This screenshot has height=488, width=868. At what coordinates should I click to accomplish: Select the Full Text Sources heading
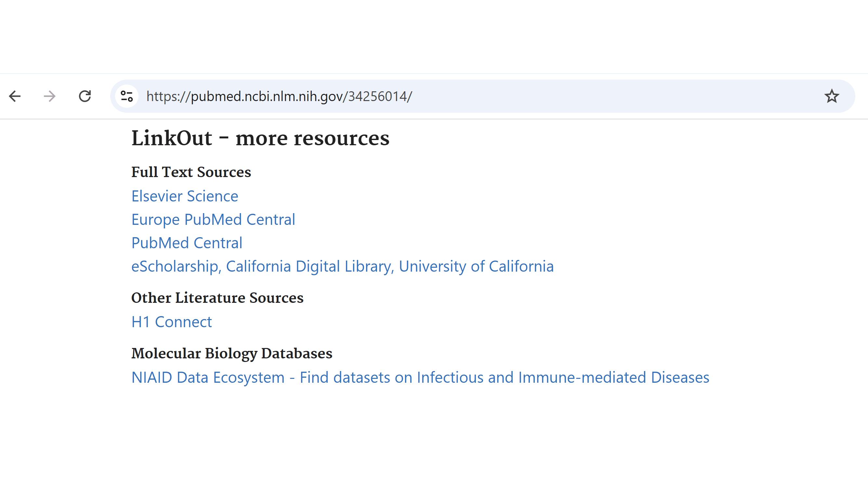point(191,172)
